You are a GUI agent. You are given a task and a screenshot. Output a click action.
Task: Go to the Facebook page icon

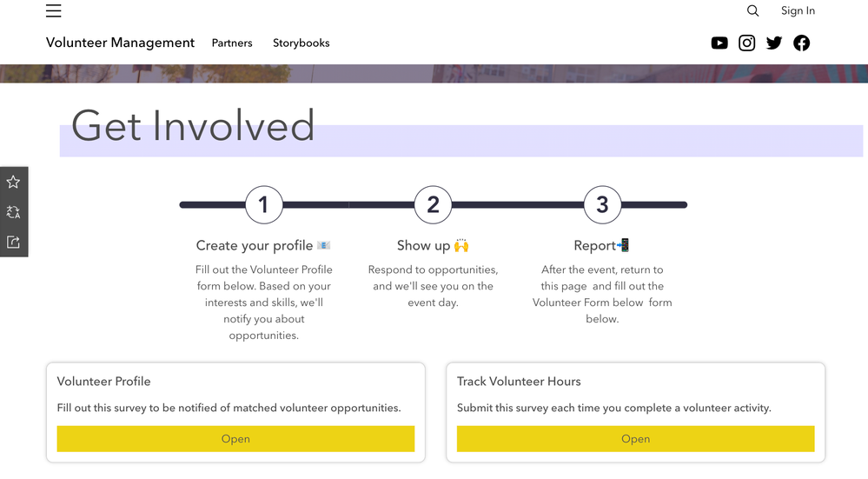[x=801, y=43]
